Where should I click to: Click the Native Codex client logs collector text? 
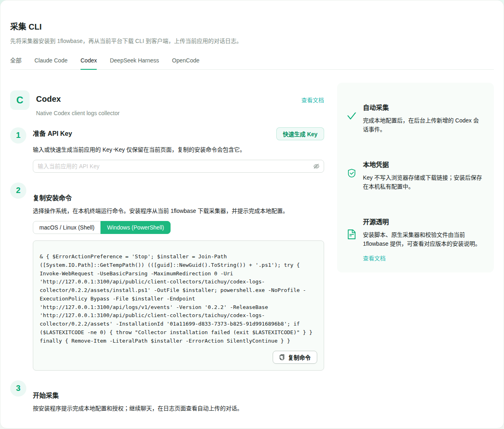(78, 113)
